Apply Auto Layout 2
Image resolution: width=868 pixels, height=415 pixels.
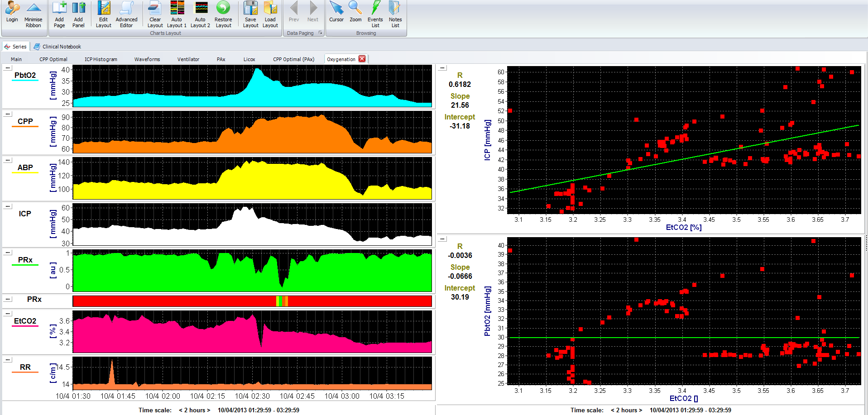pos(200,9)
